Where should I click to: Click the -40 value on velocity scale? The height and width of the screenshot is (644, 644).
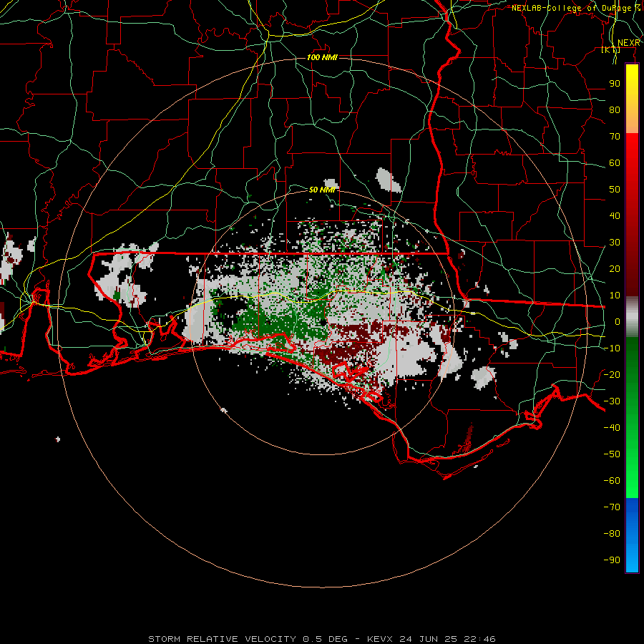click(x=612, y=428)
